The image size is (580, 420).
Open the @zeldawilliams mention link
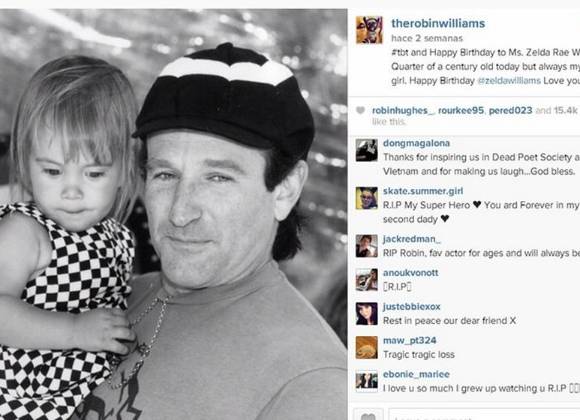[509, 80]
